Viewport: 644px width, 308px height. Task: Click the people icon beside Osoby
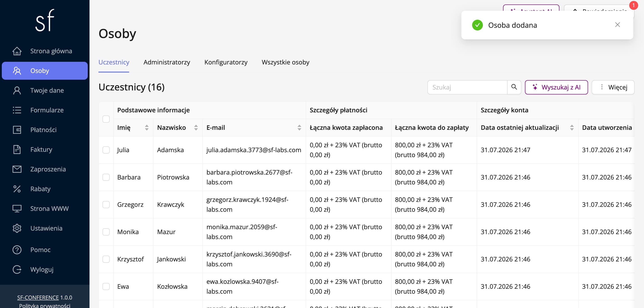[x=17, y=71]
